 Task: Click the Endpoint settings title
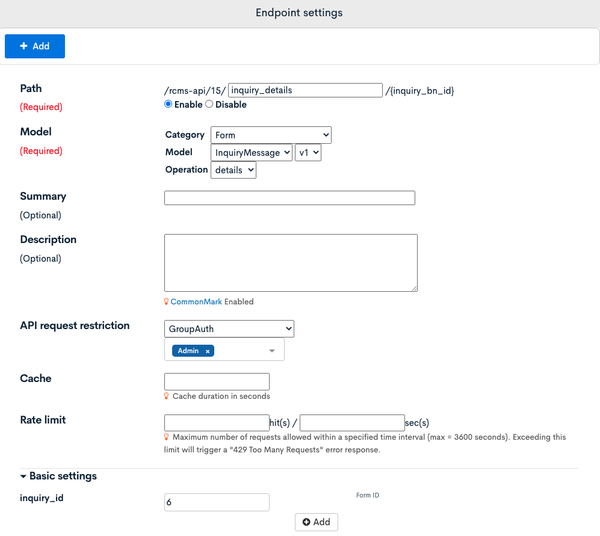click(x=299, y=13)
